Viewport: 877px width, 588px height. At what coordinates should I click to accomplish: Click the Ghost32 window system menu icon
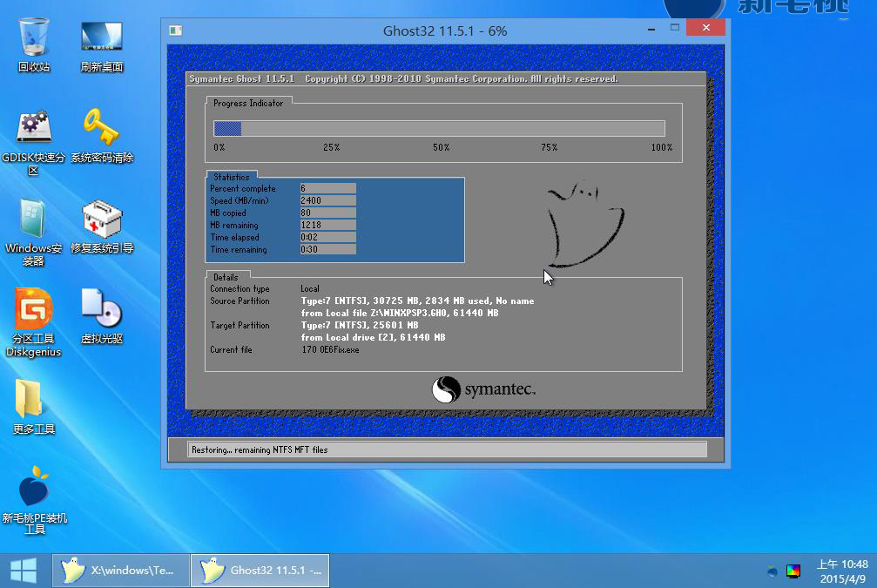pos(176,30)
